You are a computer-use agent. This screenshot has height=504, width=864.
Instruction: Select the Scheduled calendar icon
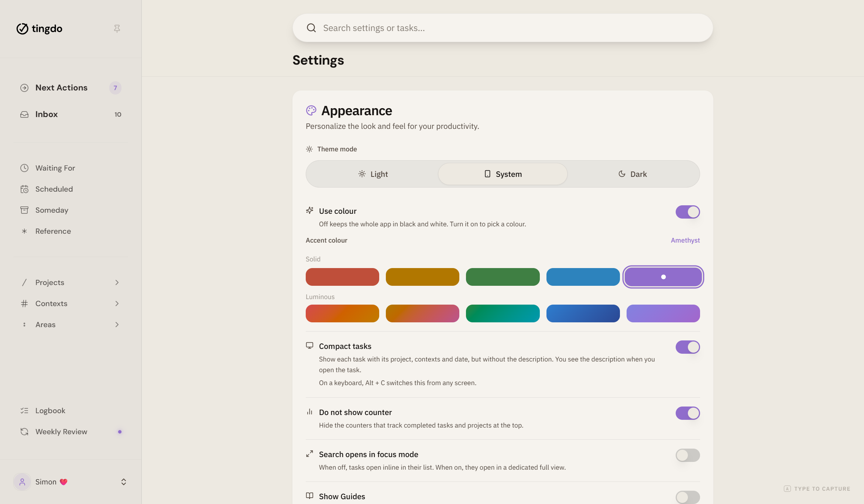coord(24,189)
